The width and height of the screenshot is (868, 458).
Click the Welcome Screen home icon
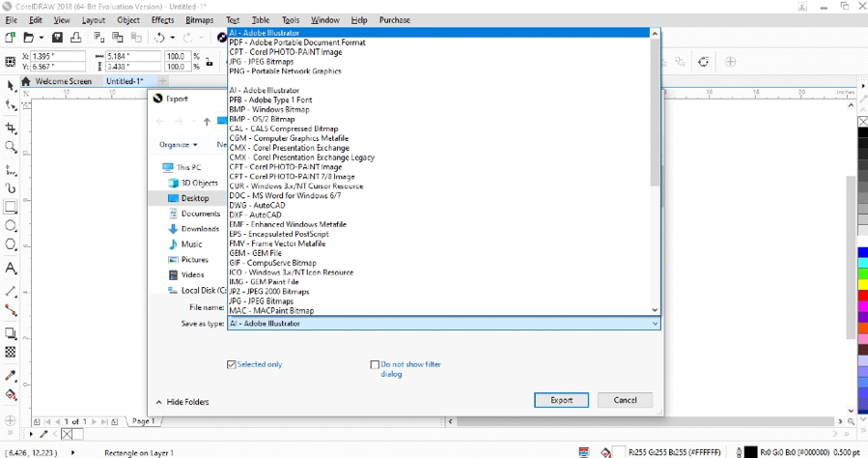25,81
